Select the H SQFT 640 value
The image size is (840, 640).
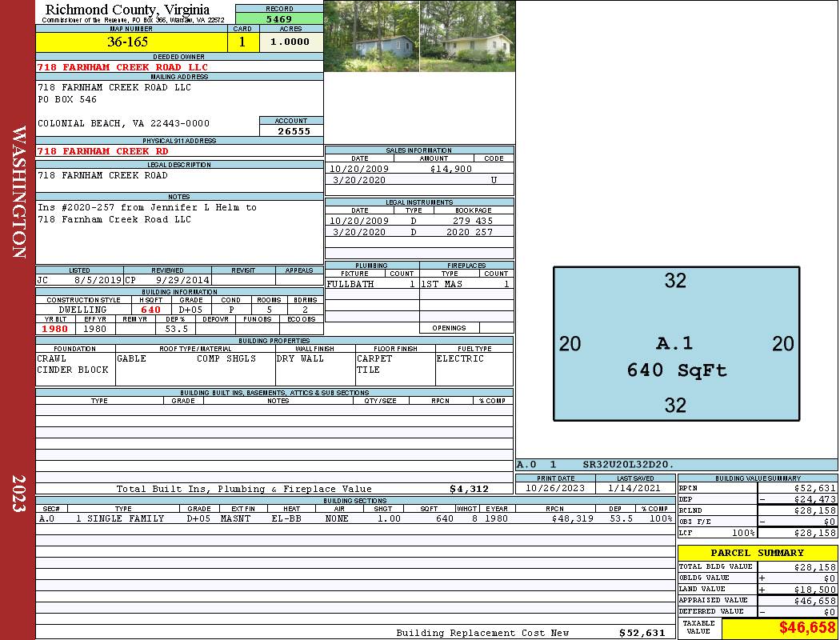click(x=151, y=310)
